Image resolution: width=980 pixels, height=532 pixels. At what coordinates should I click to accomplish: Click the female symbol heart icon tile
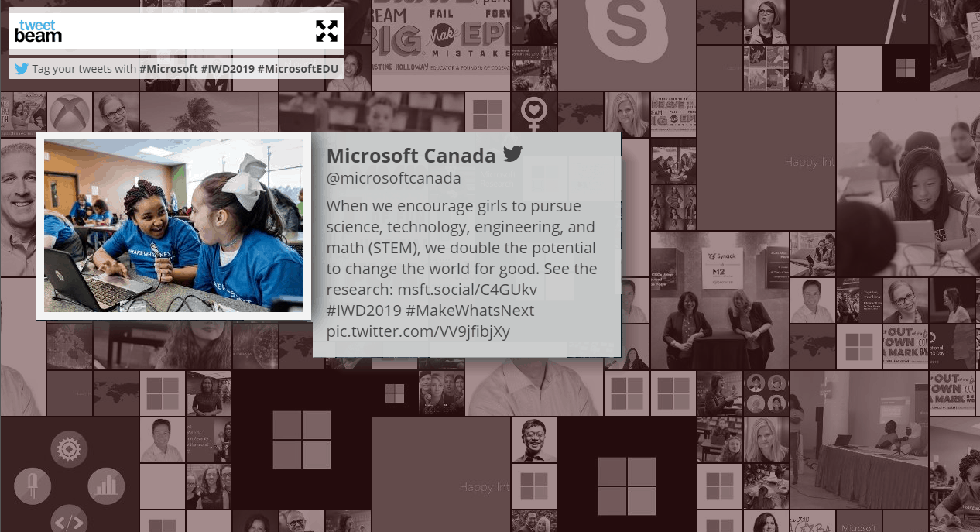(534, 113)
